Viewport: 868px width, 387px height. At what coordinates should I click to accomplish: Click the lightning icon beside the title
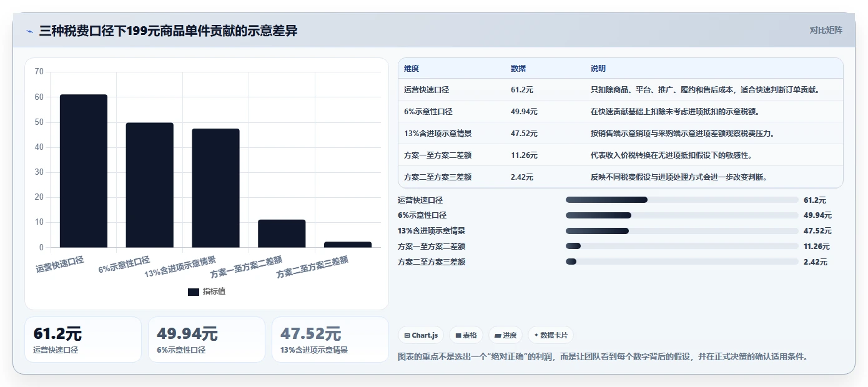coord(29,31)
